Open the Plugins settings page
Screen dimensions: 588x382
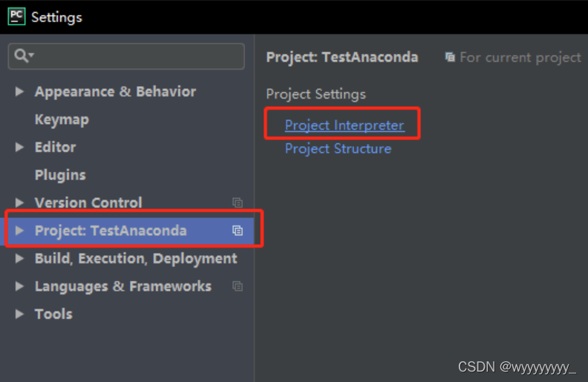60,175
